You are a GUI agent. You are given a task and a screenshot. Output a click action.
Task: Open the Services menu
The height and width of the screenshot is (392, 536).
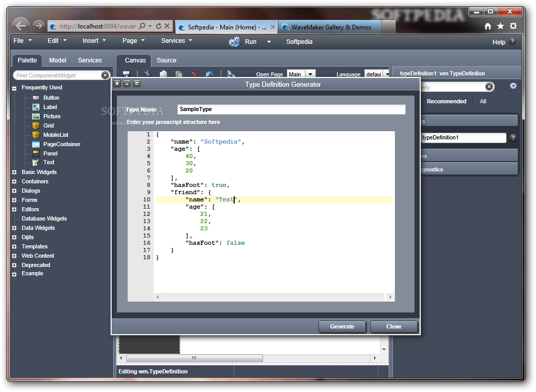click(176, 41)
